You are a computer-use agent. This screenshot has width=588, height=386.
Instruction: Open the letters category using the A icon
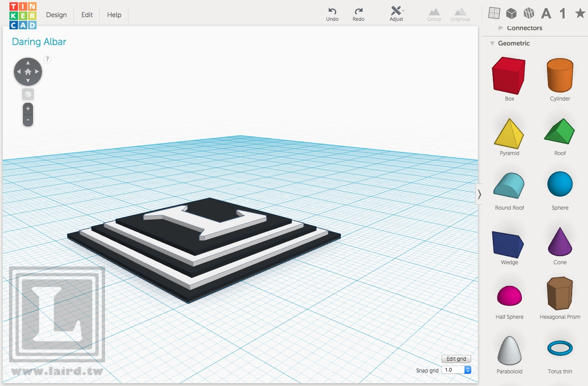point(546,14)
